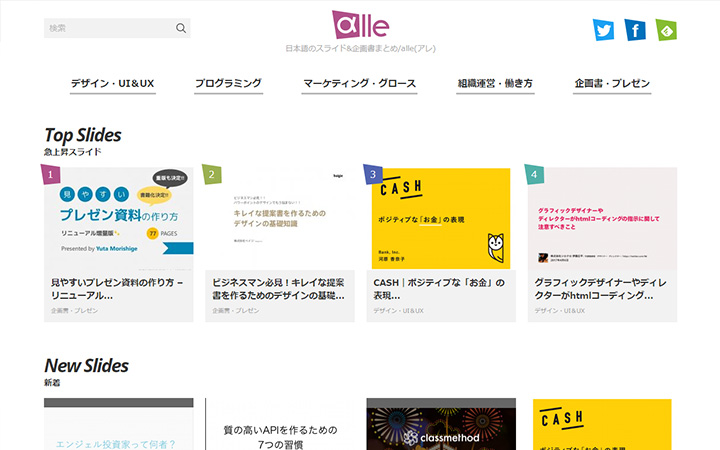Click the search magnifier icon

[181, 28]
